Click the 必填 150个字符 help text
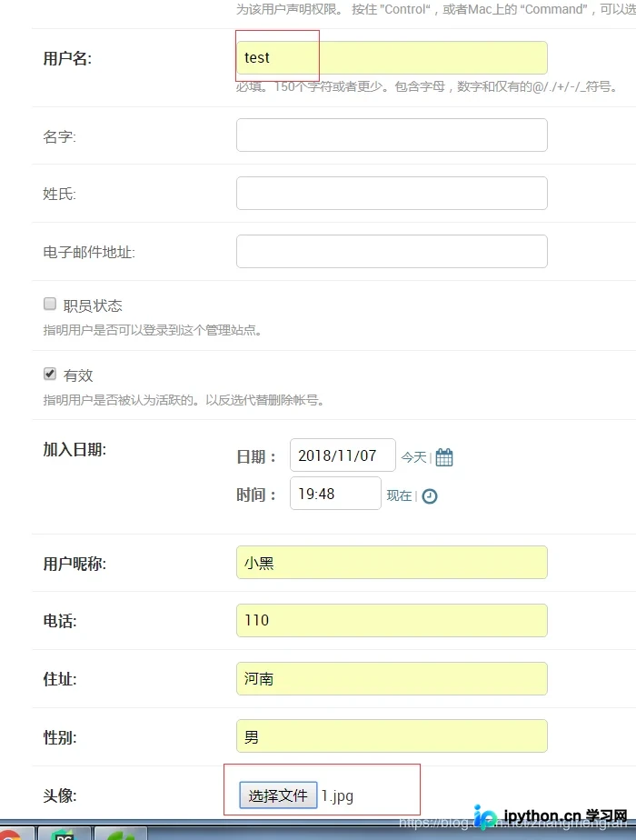Viewport: 636px width, 840px height. pyautogui.click(x=427, y=86)
